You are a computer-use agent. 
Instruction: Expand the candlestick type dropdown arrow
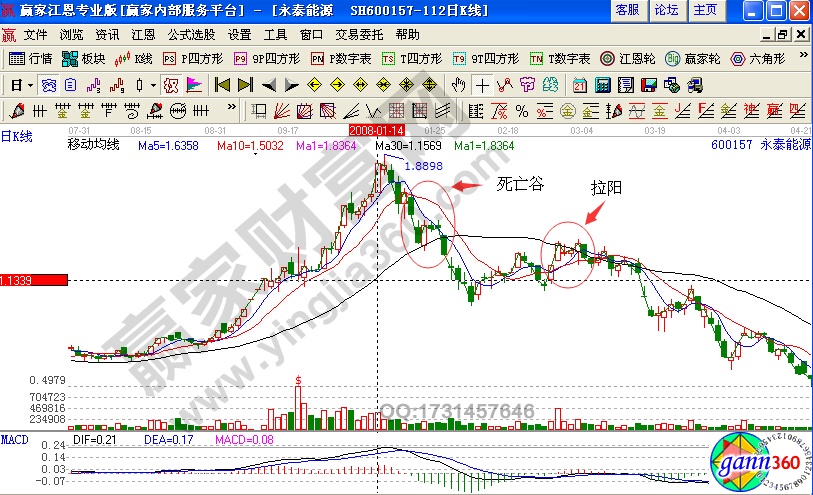[x=153, y=84]
